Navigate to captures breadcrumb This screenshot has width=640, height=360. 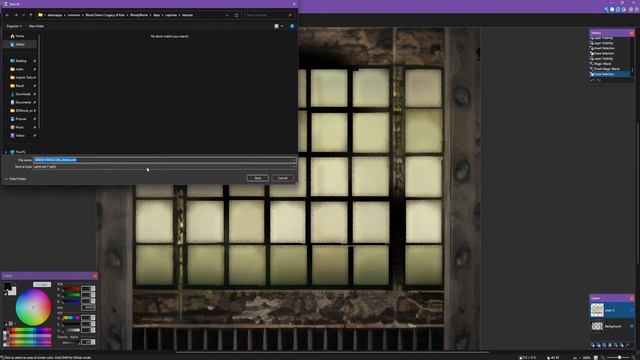[171, 15]
